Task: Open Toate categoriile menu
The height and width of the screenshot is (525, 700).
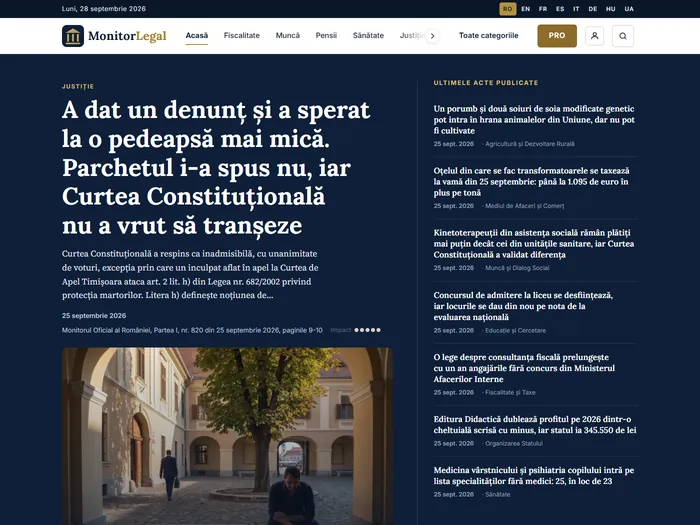Action: (489, 35)
